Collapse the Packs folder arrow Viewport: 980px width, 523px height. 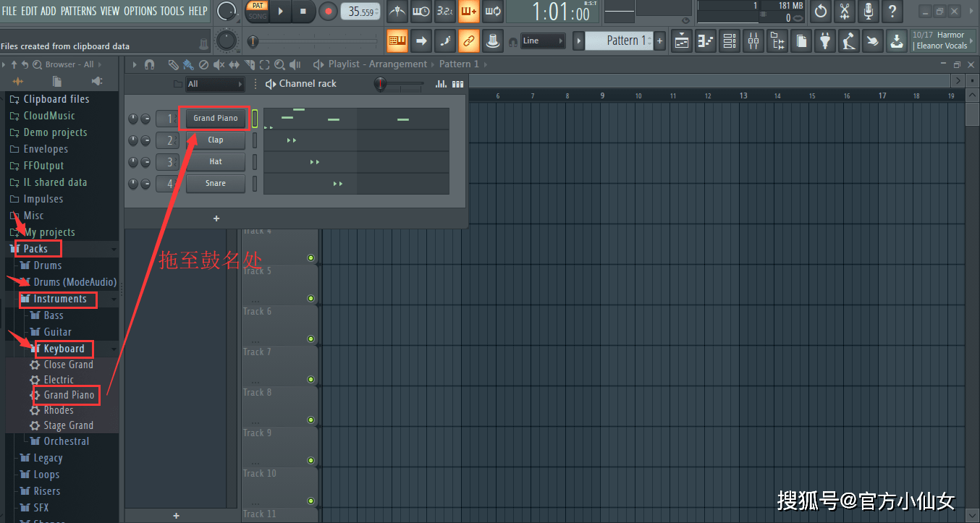[114, 249]
